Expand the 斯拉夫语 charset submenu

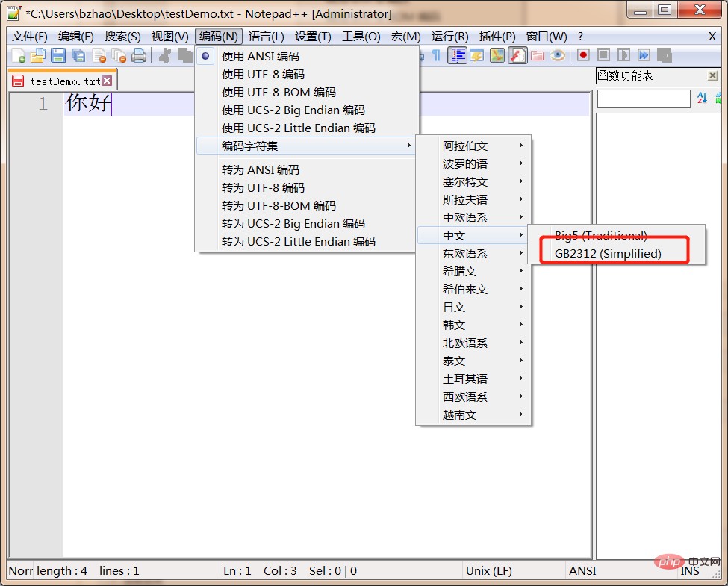pos(473,199)
